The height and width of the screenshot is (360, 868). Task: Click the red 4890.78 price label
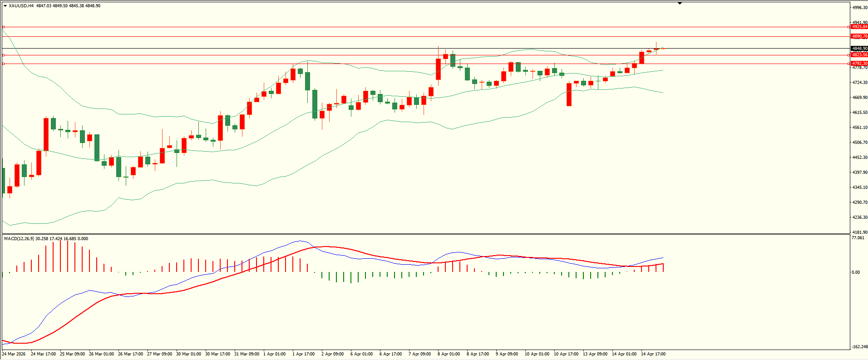[x=859, y=36]
